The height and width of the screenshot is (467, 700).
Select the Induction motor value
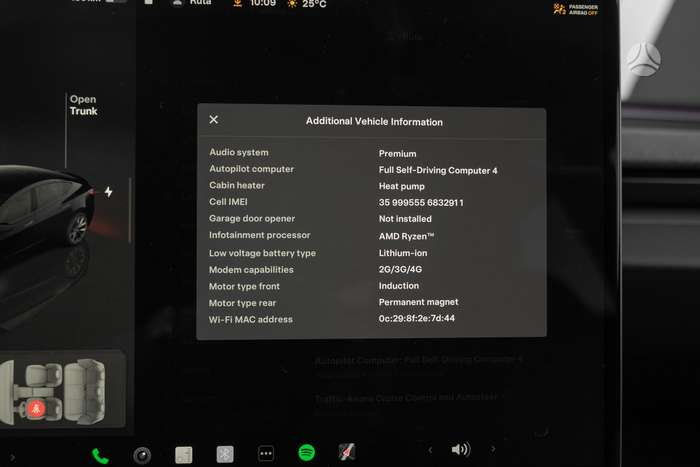(399, 286)
